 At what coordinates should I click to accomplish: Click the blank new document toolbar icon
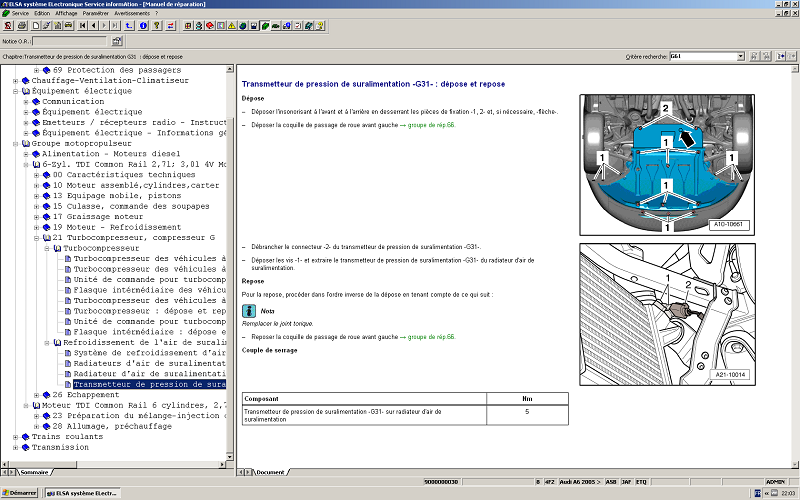pos(36,26)
